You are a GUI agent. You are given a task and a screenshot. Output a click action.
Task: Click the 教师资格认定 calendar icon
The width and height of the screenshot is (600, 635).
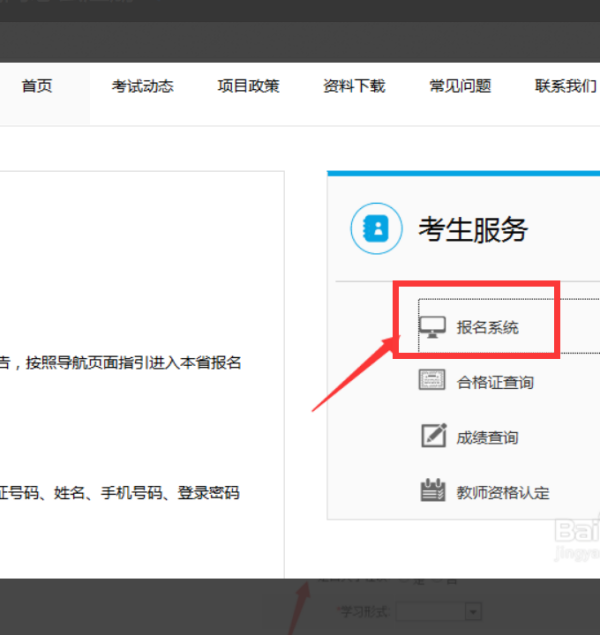tap(433, 490)
